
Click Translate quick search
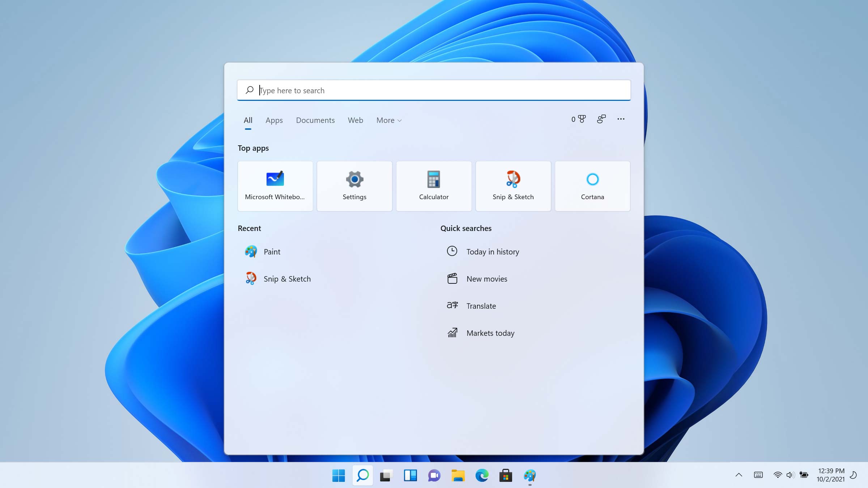coord(481,306)
